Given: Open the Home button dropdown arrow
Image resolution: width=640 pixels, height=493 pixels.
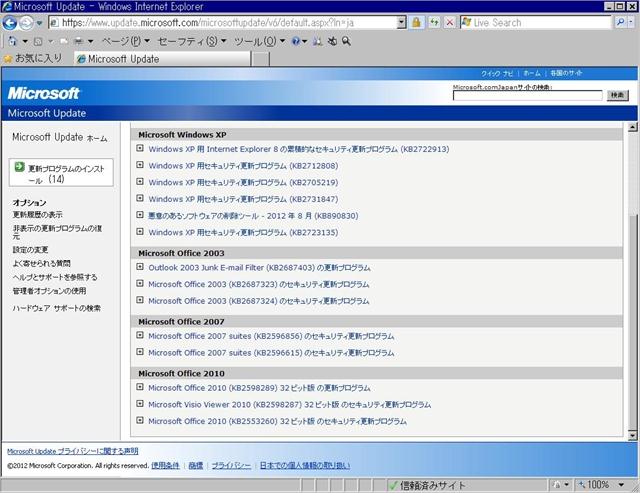Looking at the screenshot, I should tap(25, 41).
